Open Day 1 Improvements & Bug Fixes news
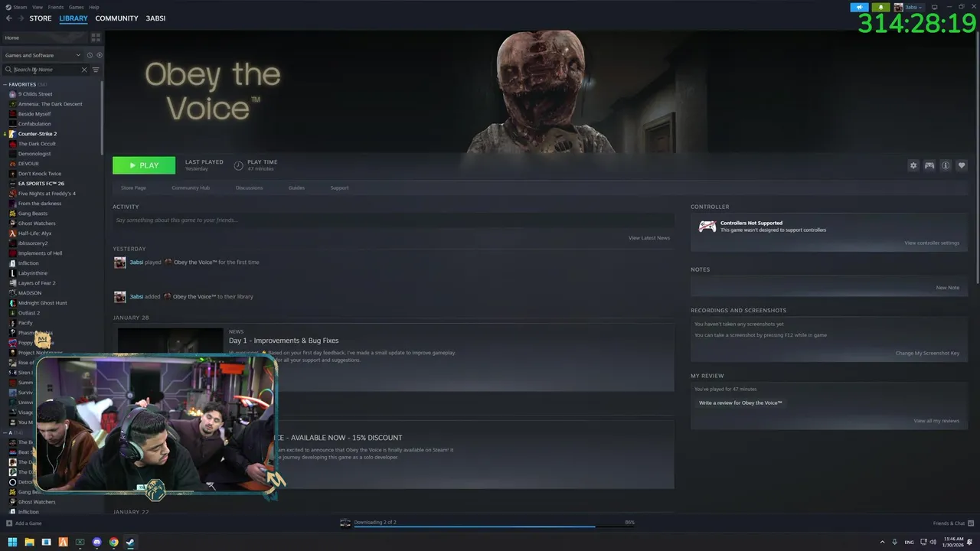 (283, 341)
